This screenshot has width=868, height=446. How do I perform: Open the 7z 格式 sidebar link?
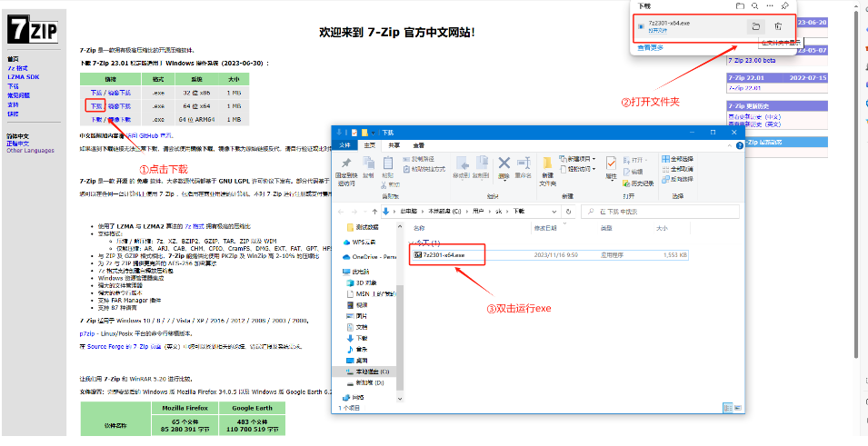[18, 67]
